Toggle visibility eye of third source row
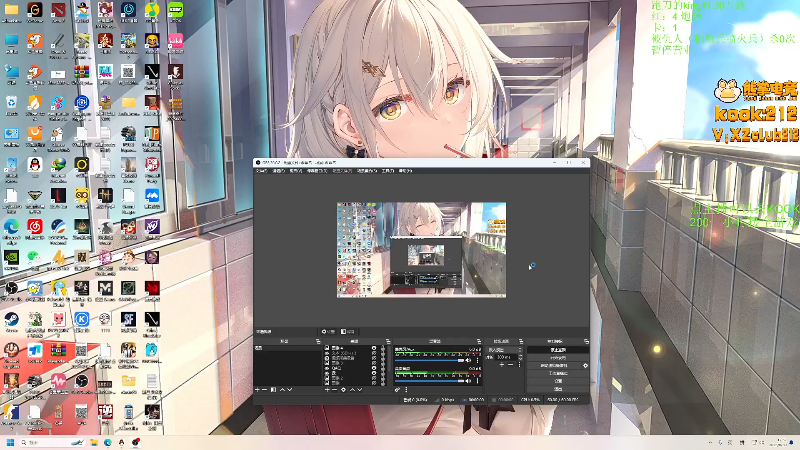Image resolution: width=800 pixels, height=450 pixels. click(374, 358)
